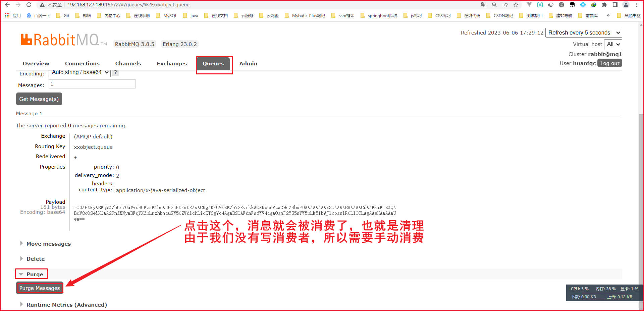Click the Refreshed 2023-06-06 timestamp text
The width and height of the screenshot is (644, 311).
[x=502, y=33]
